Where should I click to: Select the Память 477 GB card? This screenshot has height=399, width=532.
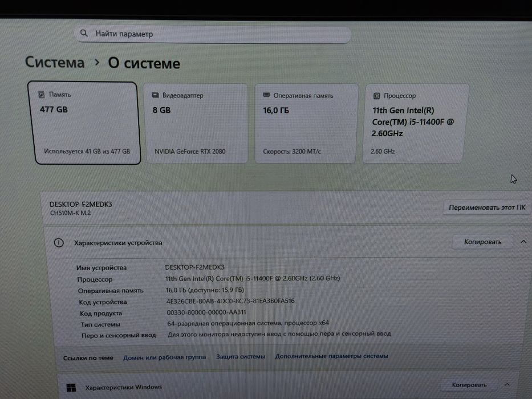(x=84, y=123)
